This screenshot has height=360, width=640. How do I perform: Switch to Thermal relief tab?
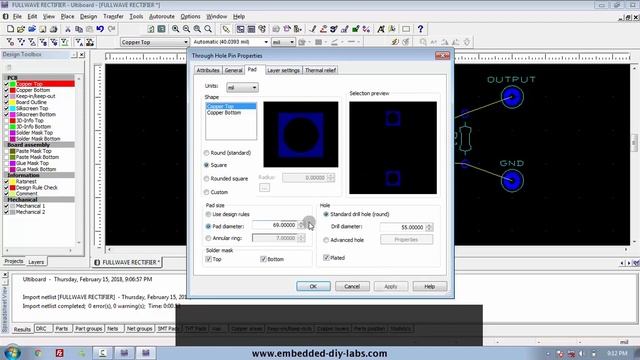pos(320,71)
